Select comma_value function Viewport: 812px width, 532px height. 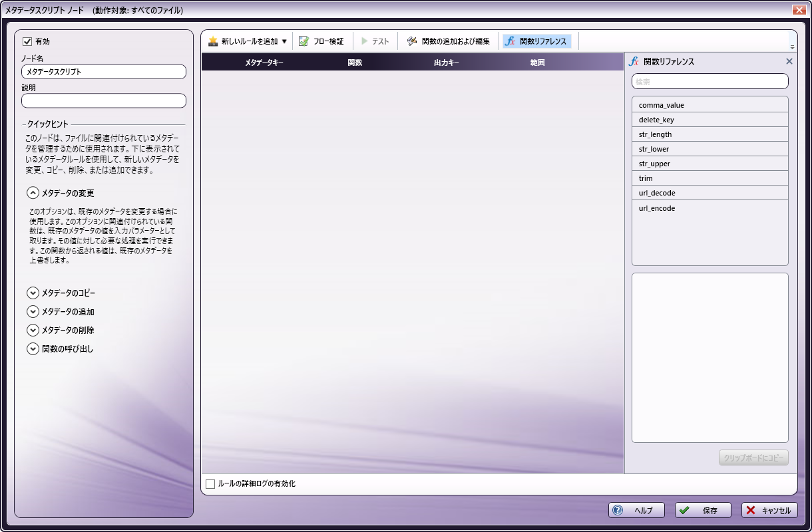point(710,105)
